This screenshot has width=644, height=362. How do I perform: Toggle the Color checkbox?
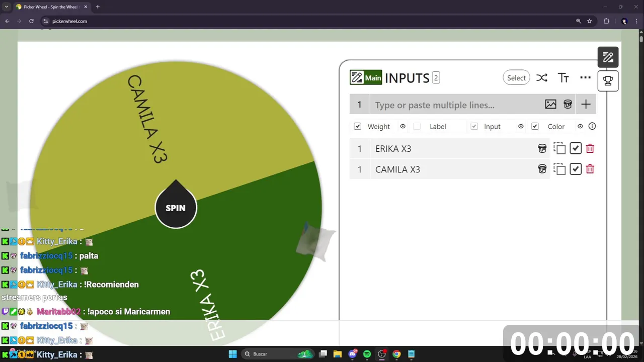coord(535,126)
